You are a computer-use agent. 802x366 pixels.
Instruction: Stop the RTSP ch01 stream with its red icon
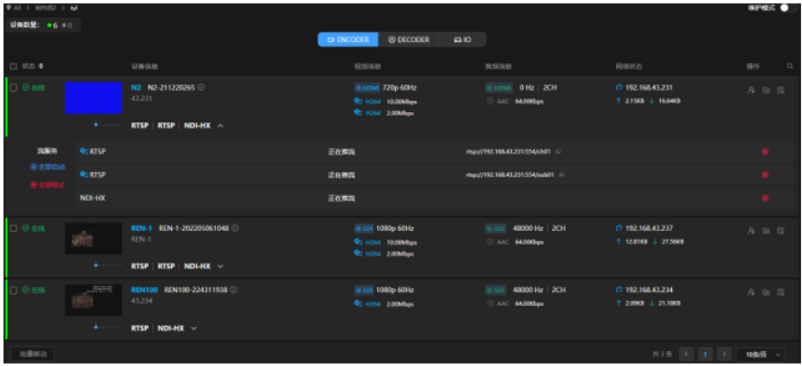tap(765, 152)
